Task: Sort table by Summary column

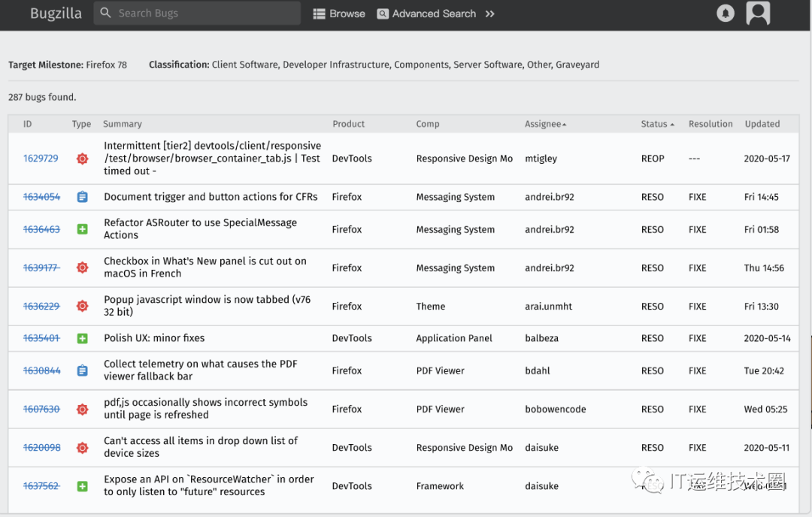Action: [x=123, y=124]
